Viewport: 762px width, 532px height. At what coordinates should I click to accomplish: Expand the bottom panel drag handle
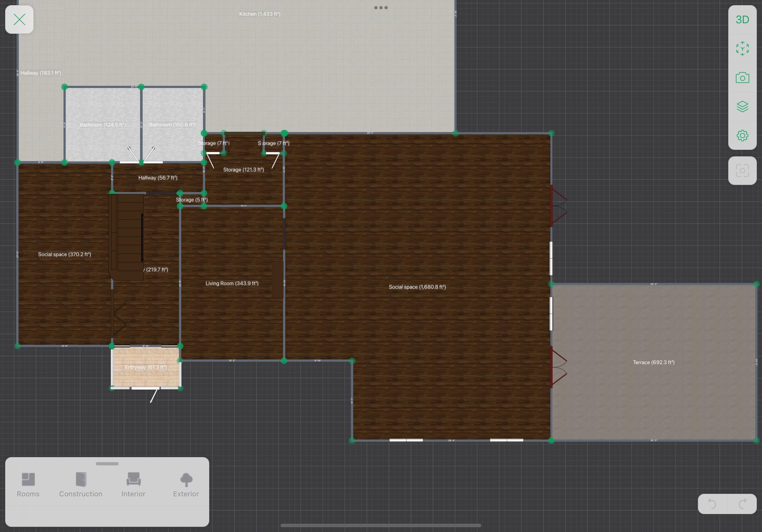(107, 464)
